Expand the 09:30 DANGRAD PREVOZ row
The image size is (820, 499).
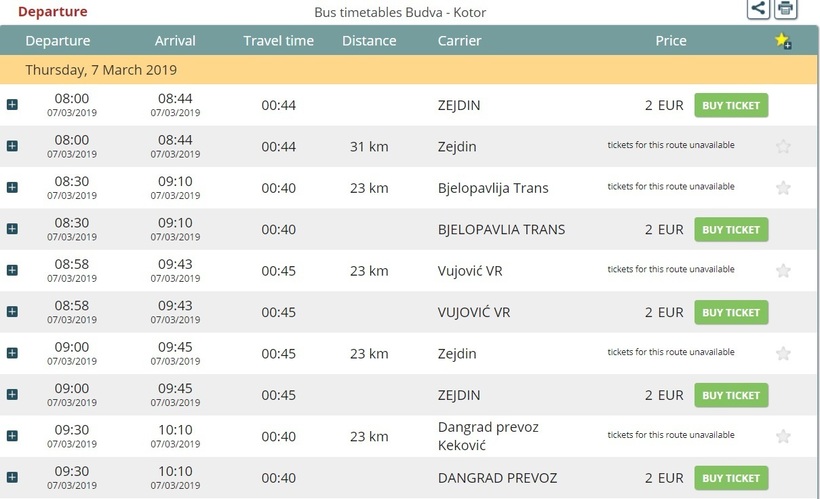pos(12,478)
